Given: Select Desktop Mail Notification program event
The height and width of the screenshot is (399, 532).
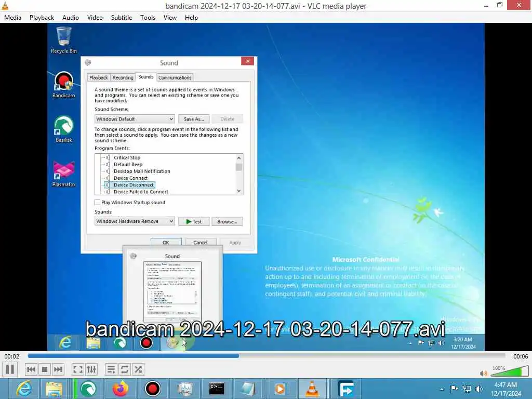Looking at the screenshot, I should coord(142,171).
